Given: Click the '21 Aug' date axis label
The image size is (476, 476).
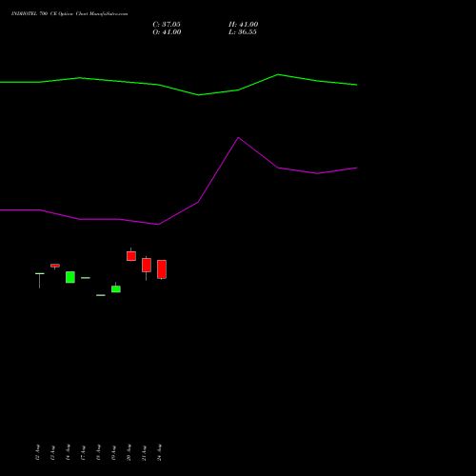Looking at the screenshot, I should coord(144,452).
